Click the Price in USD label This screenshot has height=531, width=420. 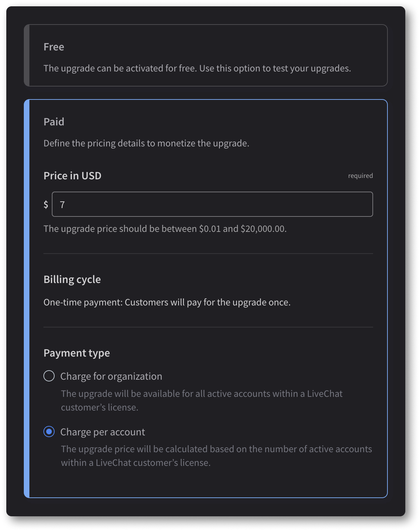point(72,175)
